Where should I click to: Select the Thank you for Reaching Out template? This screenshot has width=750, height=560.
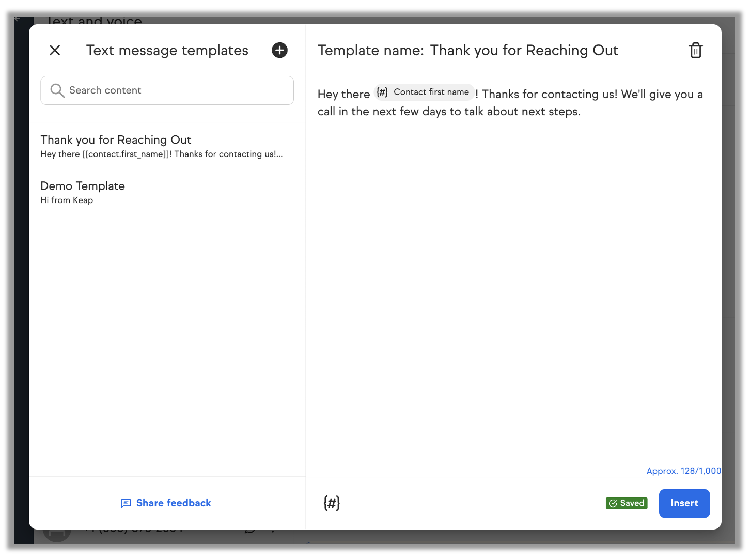116,140
